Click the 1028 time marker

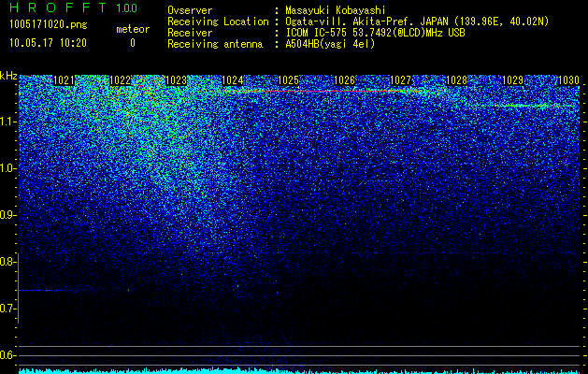click(457, 80)
